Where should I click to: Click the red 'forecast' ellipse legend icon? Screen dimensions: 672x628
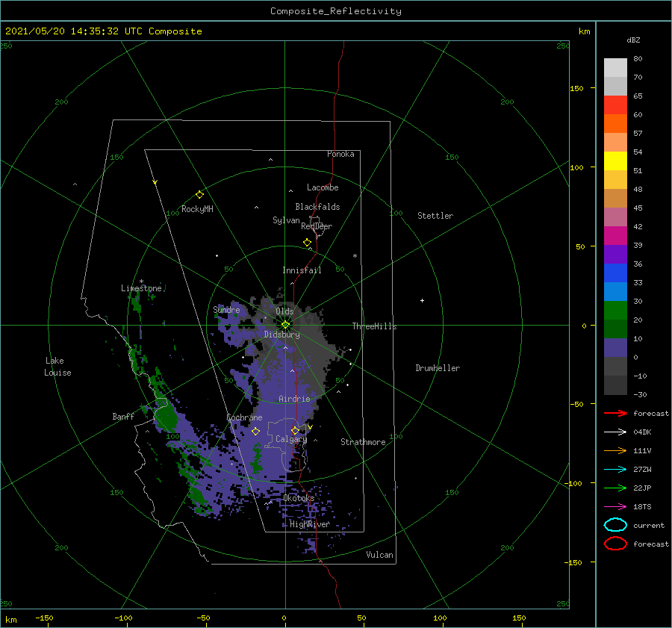tap(615, 544)
